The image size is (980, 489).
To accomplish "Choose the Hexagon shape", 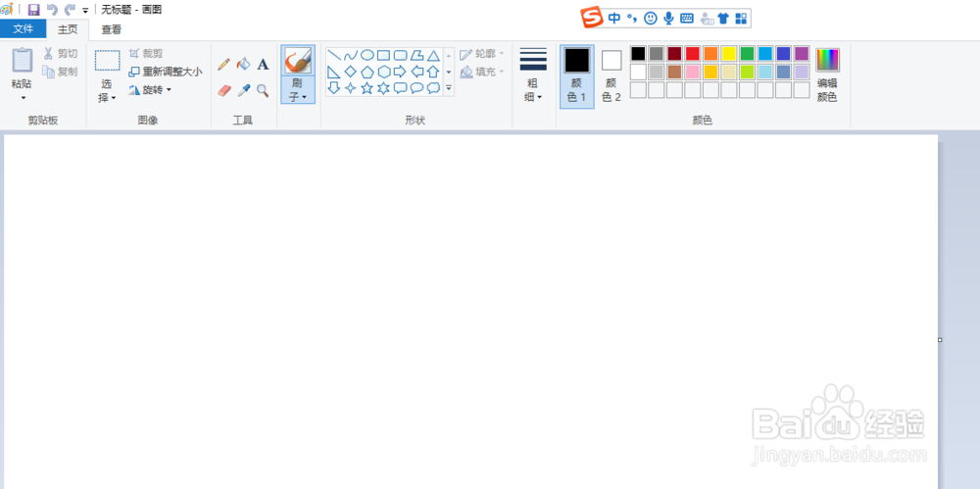I will tap(384, 72).
